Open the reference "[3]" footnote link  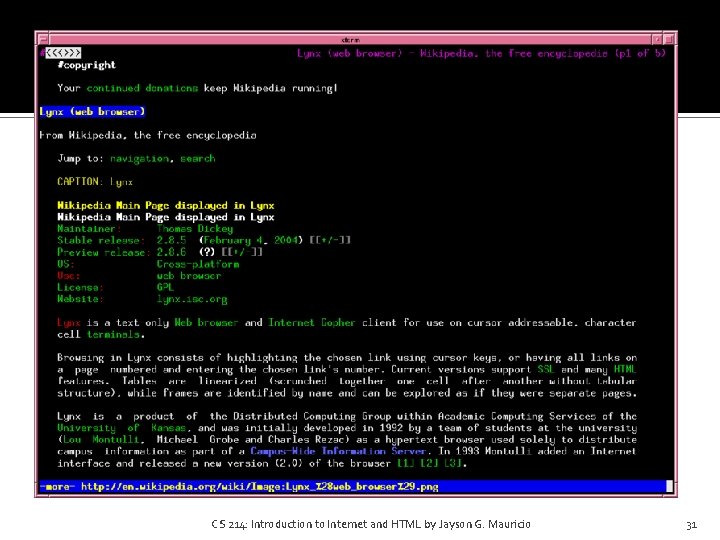[453, 463]
